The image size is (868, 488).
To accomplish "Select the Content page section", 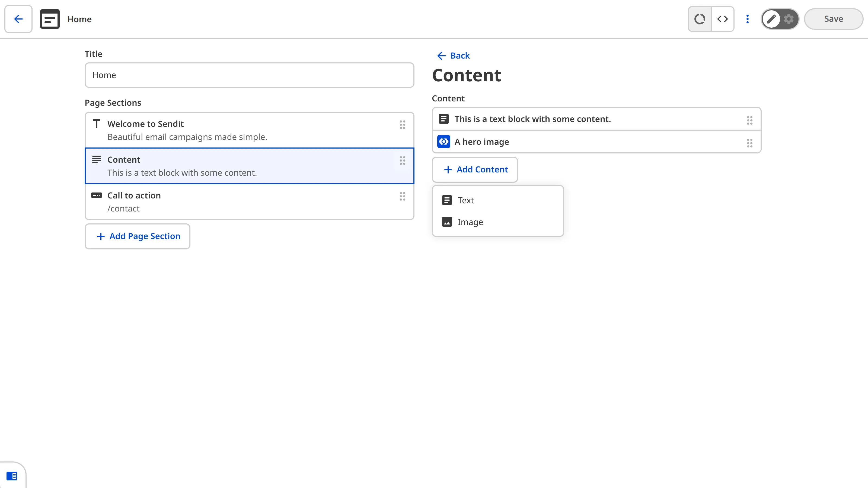I will pos(249,166).
